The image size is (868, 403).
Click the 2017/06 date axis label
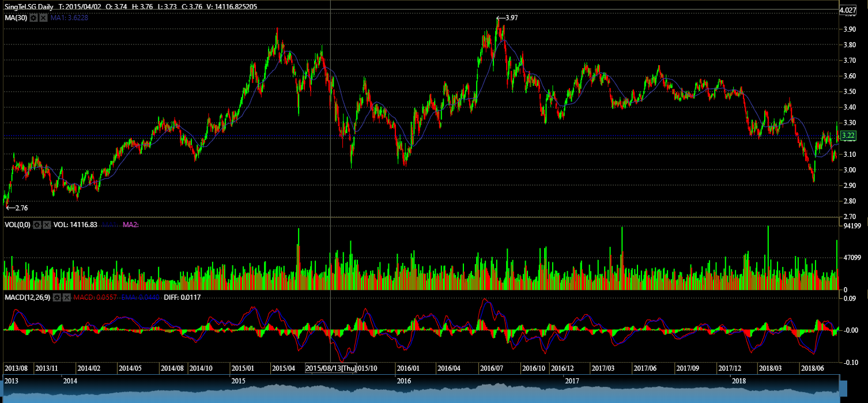point(644,368)
